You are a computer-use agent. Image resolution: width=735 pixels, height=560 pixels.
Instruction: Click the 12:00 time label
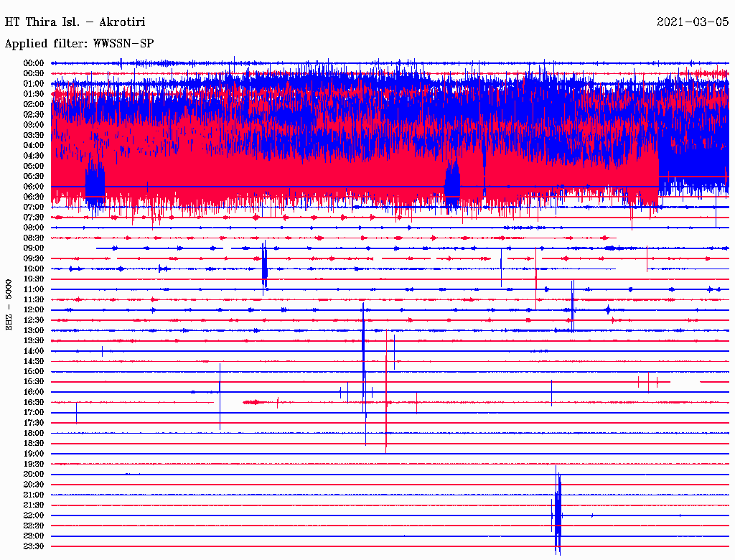(34, 309)
